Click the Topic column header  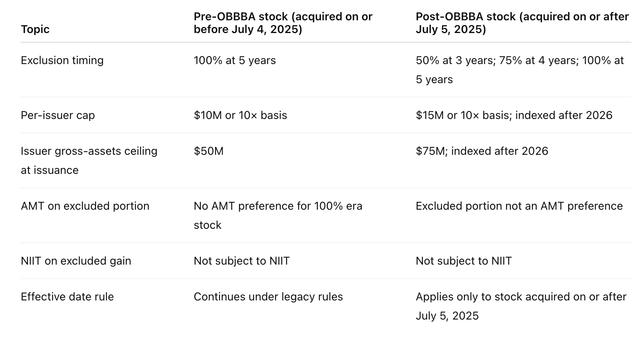pos(35,29)
